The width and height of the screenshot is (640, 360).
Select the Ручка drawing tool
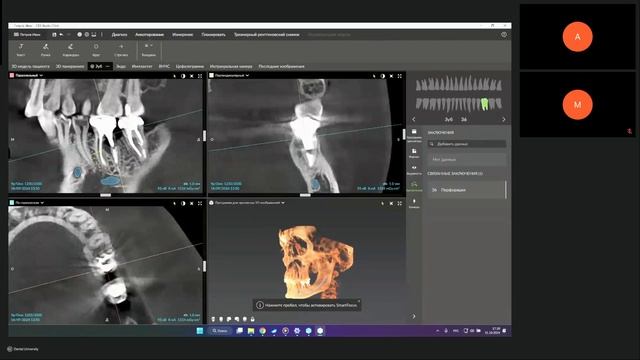[x=46, y=50]
